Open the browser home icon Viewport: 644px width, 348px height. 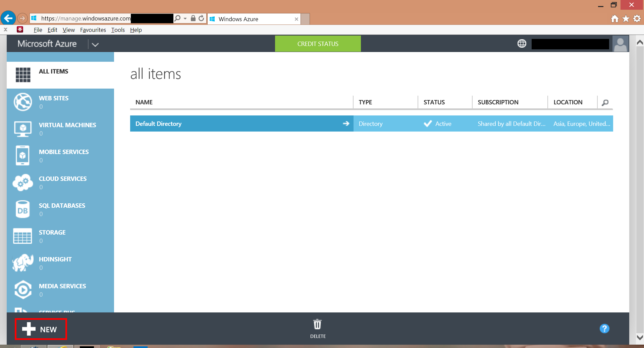click(x=615, y=19)
